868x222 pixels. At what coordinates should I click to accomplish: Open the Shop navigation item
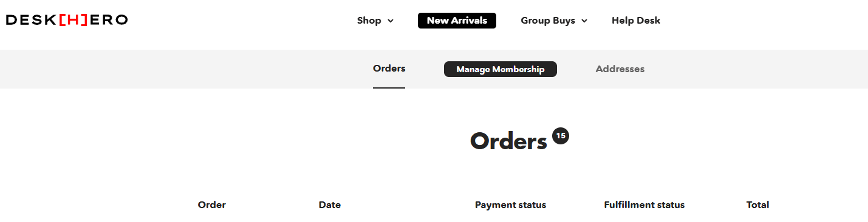[x=369, y=21]
